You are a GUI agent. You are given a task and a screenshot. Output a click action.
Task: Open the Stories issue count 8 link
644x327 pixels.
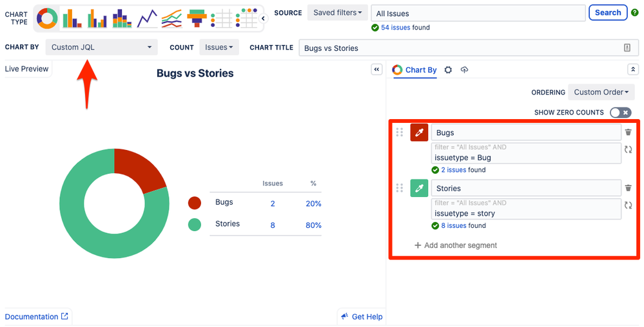tap(273, 225)
